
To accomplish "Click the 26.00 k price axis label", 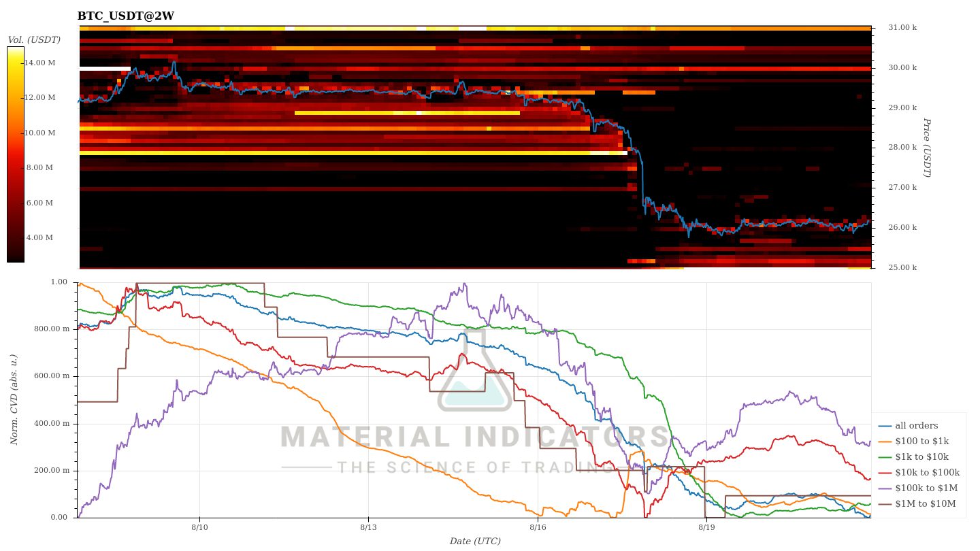I will coord(902,228).
